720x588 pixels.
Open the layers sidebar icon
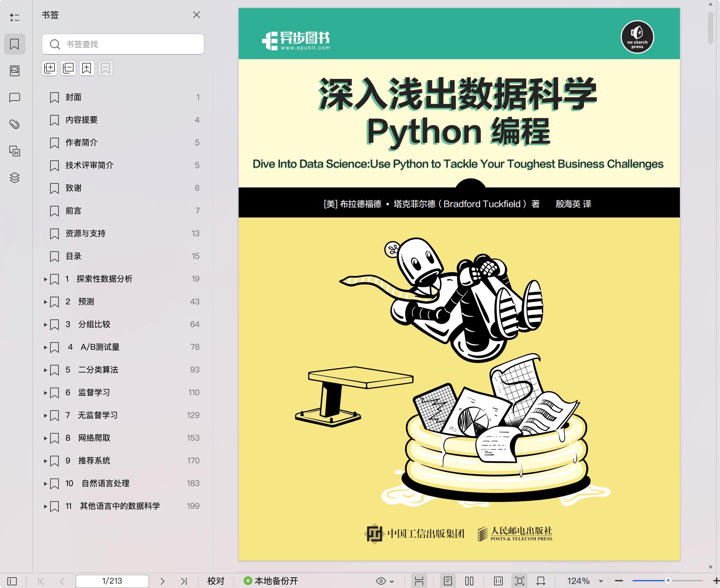pos(15,178)
